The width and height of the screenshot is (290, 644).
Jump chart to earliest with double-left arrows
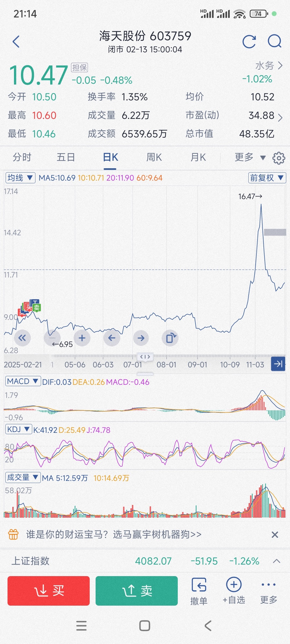pos(22,338)
